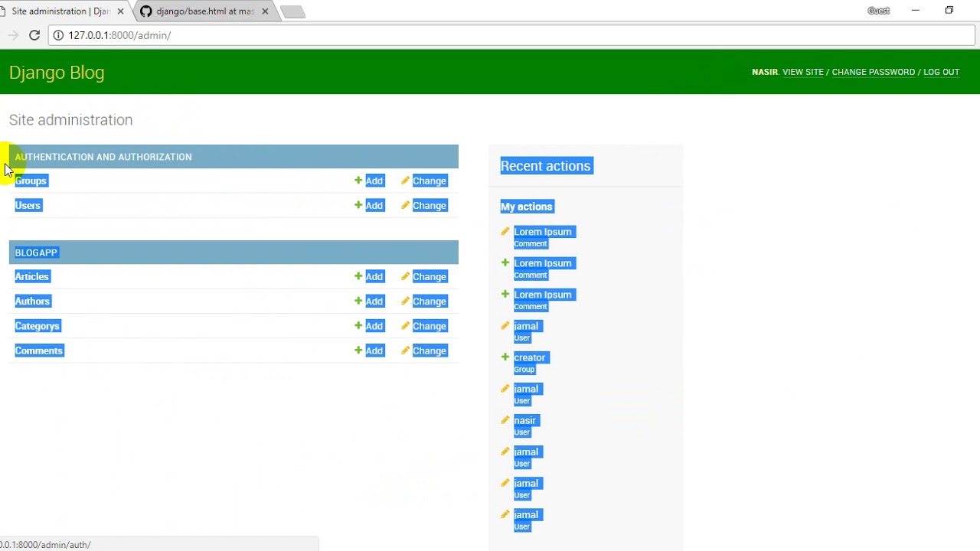980x551 pixels.
Task: Click Change in the Users row
Action: coord(424,205)
